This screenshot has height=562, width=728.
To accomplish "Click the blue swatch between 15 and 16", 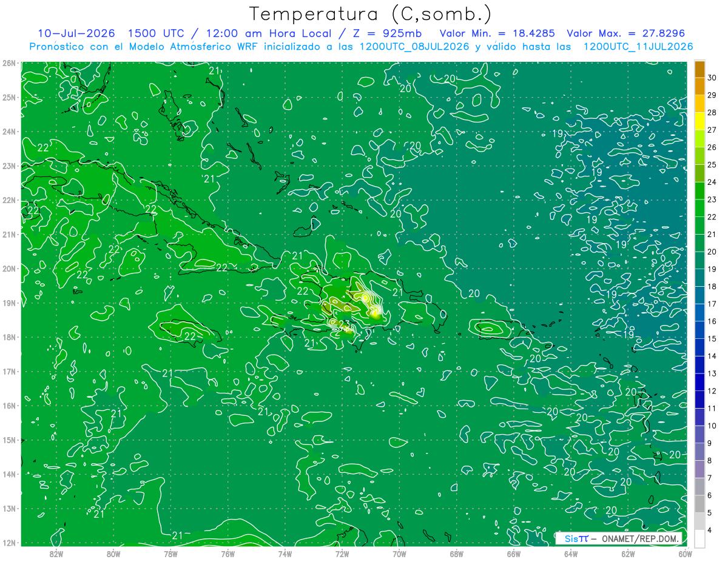I will click(x=699, y=330).
